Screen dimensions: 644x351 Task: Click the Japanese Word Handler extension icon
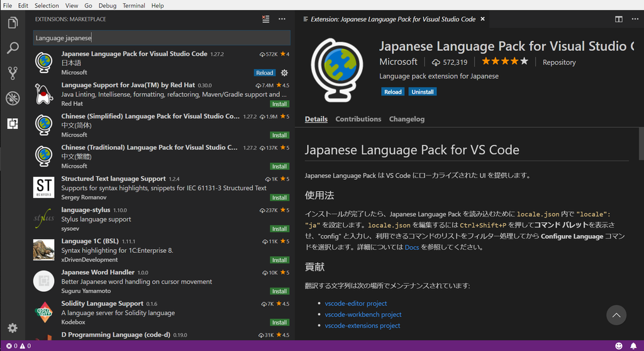tap(43, 281)
